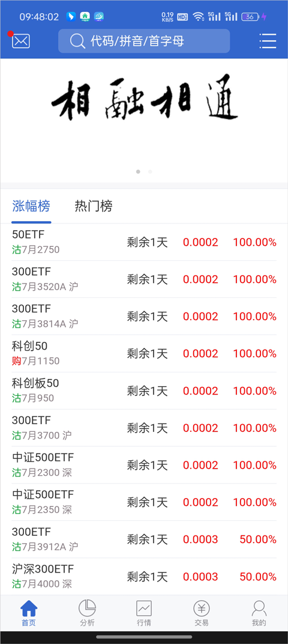Open 交易 yen icon
Screen dimensions: 288x644
(x=202, y=613)
